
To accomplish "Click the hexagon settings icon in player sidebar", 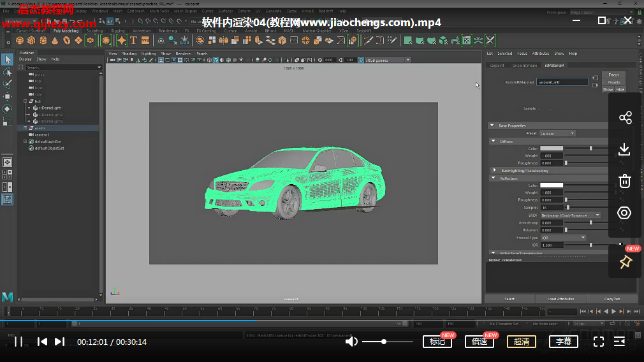I will 624,213.
